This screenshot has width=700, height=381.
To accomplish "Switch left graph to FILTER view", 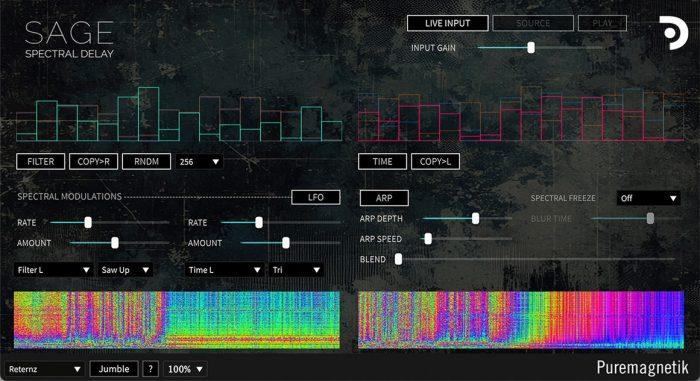I will point(41,162).
